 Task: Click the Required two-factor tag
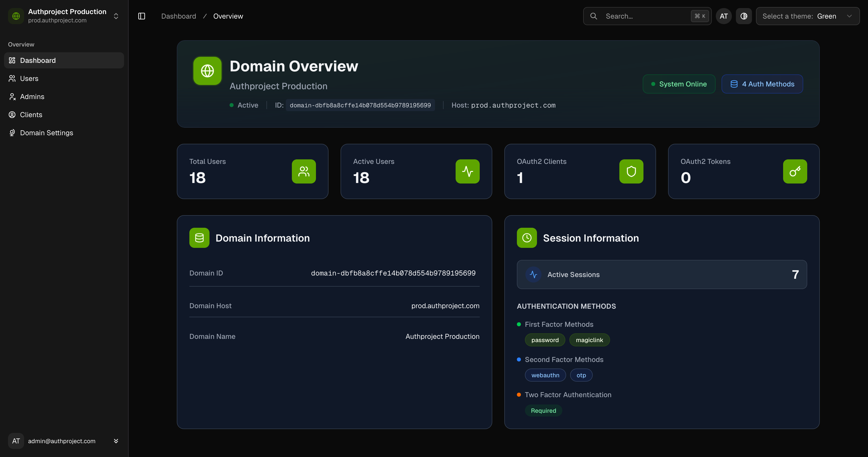pyautogui.click(x=544, y=410)
